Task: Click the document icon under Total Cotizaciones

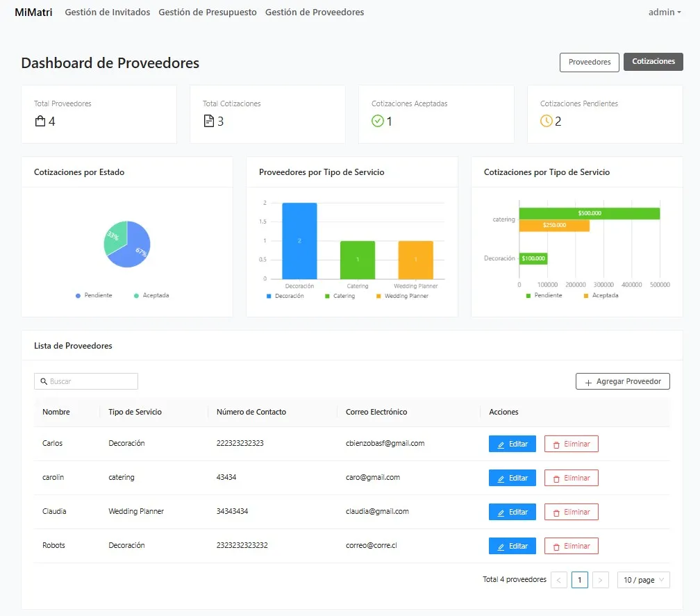Action: (208, 122)
